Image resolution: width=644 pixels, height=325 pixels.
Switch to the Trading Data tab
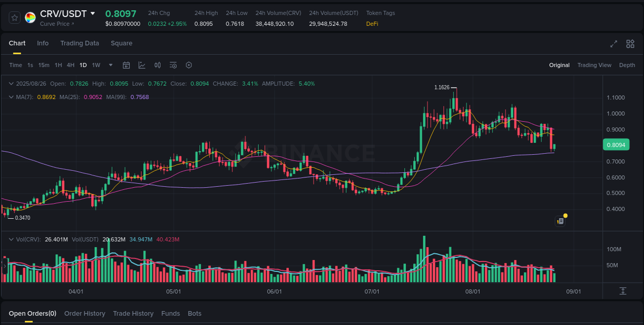coord(79,43)
